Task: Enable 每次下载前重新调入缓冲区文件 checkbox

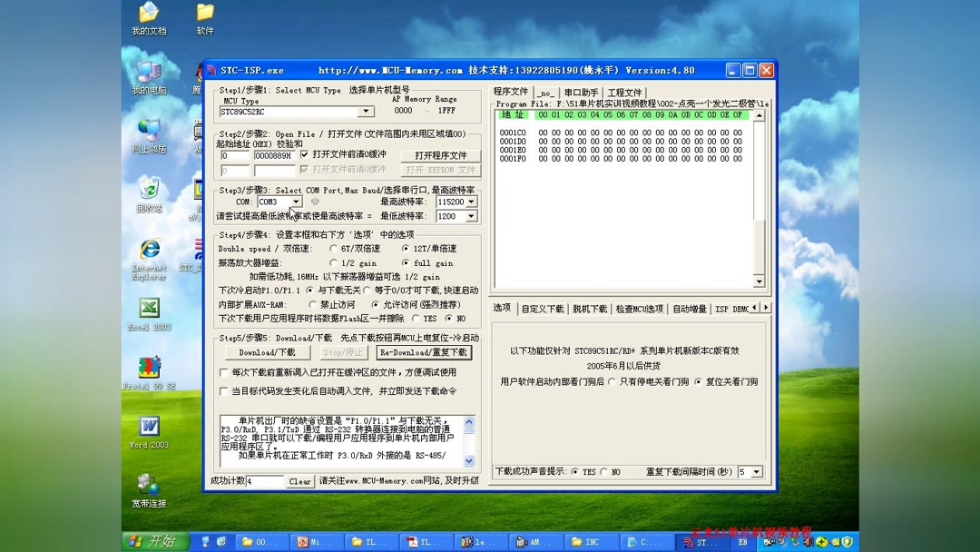Action: (x=222, y=372)
